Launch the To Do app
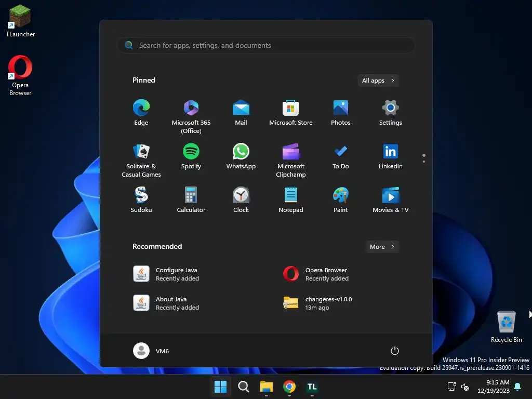 click(x=341, y=156)
